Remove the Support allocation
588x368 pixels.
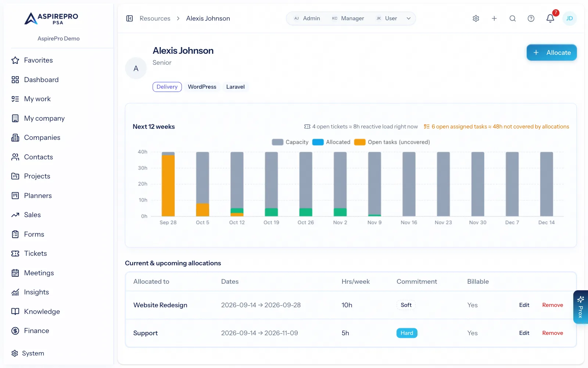[x=552, y=333]
